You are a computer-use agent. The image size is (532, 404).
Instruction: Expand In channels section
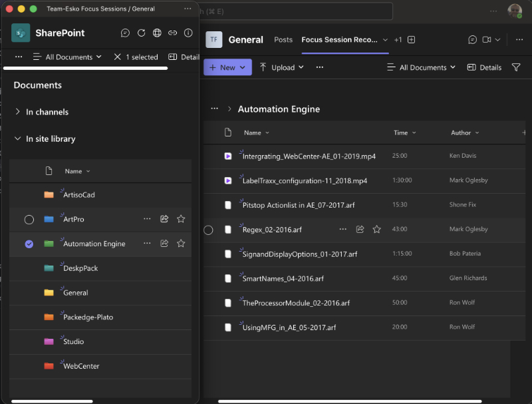point(17,112)
